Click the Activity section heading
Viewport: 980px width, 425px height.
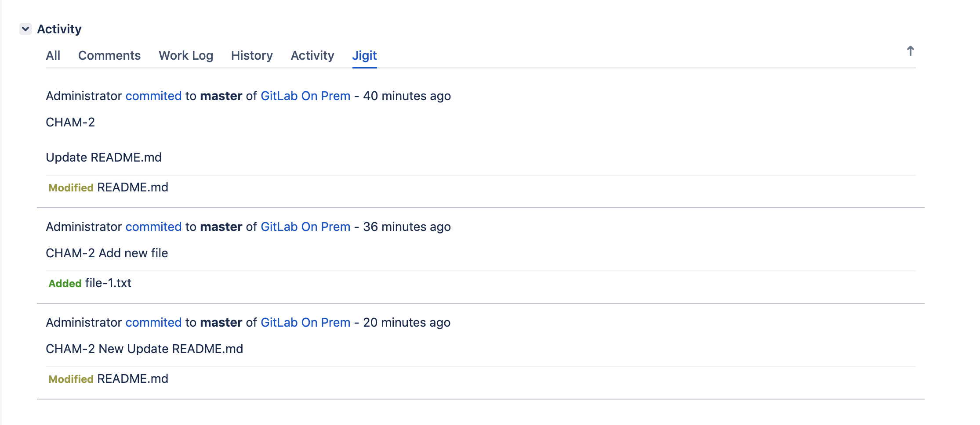tap(59, 29)
